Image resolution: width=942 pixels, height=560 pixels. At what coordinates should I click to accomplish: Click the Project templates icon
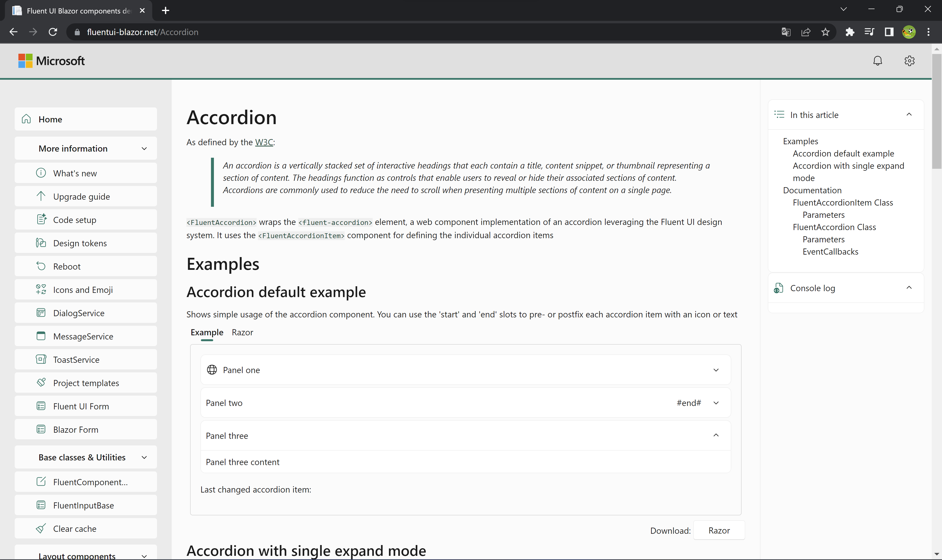(41, 383)
